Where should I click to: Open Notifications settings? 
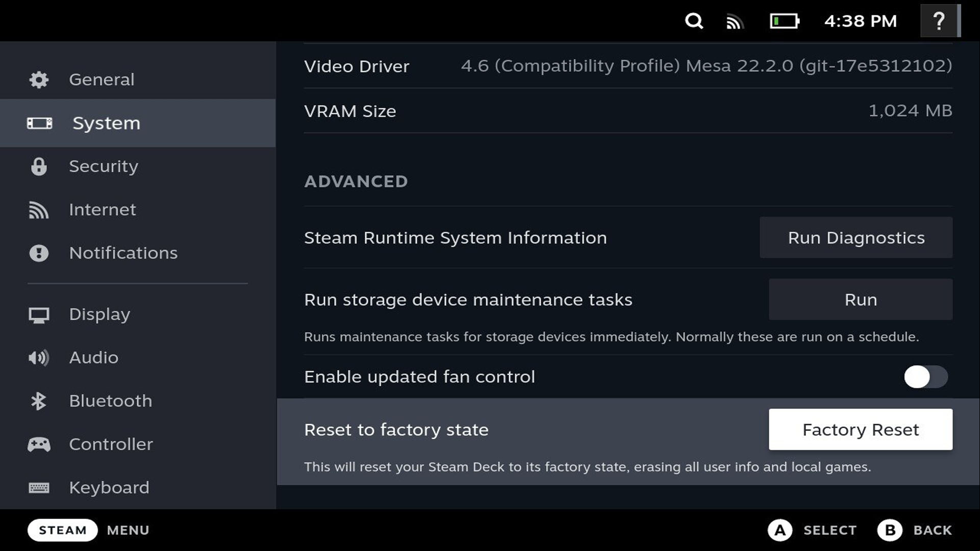[x=138, y=253]
